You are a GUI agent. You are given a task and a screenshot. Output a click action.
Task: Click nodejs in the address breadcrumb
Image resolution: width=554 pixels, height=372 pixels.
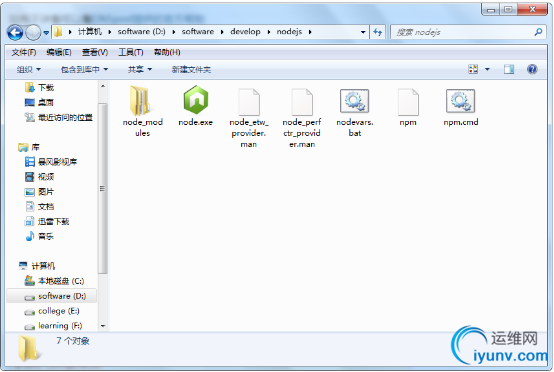(x=289, y=32)
